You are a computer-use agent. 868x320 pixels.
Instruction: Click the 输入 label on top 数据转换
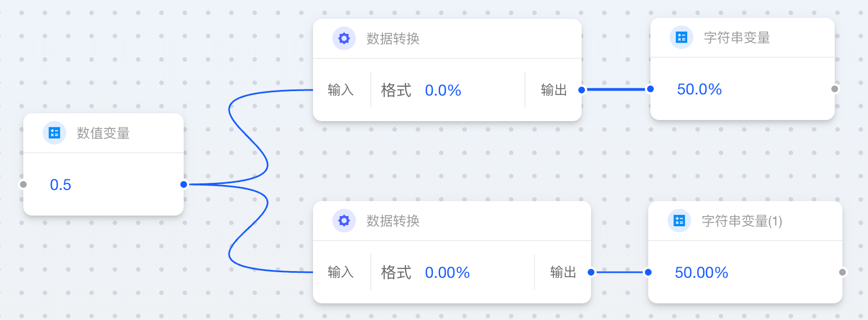point(341,90)
